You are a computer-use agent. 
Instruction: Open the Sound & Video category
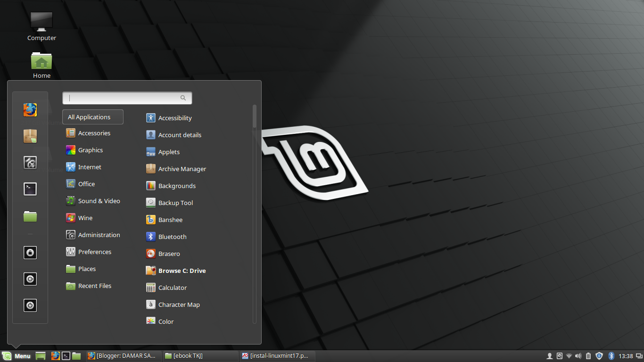(x=93, y=201)
